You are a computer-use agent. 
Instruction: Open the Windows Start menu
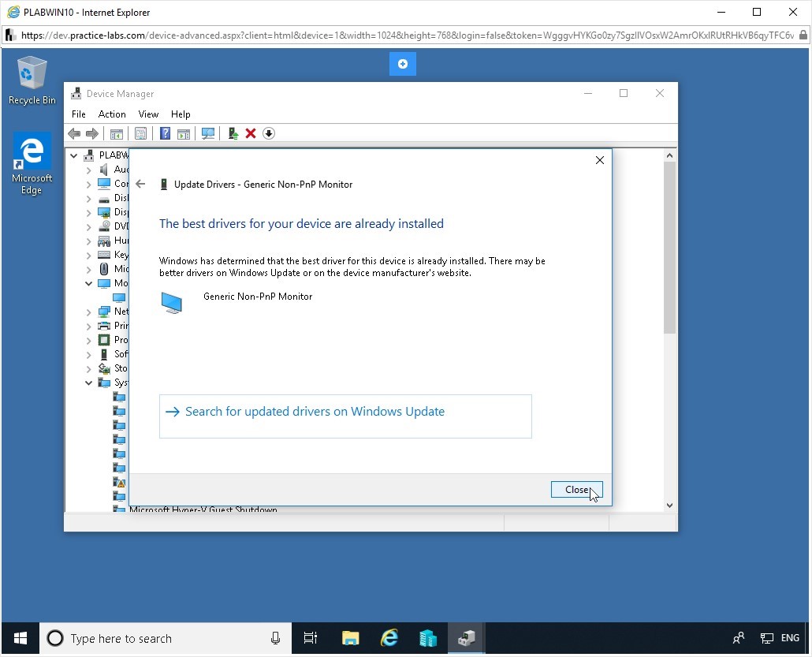(x=20, y=638)
